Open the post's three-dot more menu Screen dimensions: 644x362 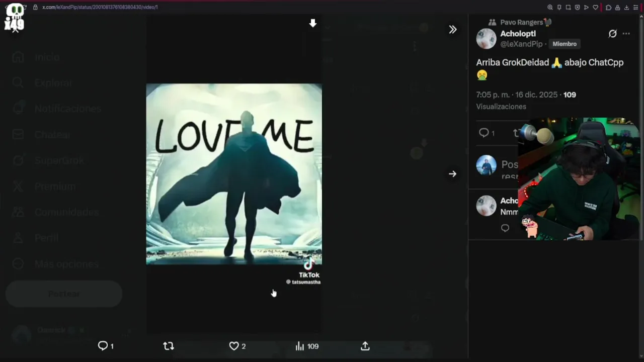[626, 34]
